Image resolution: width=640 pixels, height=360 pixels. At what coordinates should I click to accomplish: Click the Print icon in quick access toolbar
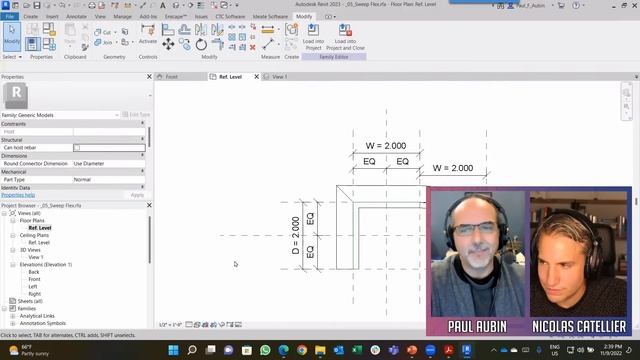coord(92,5)
